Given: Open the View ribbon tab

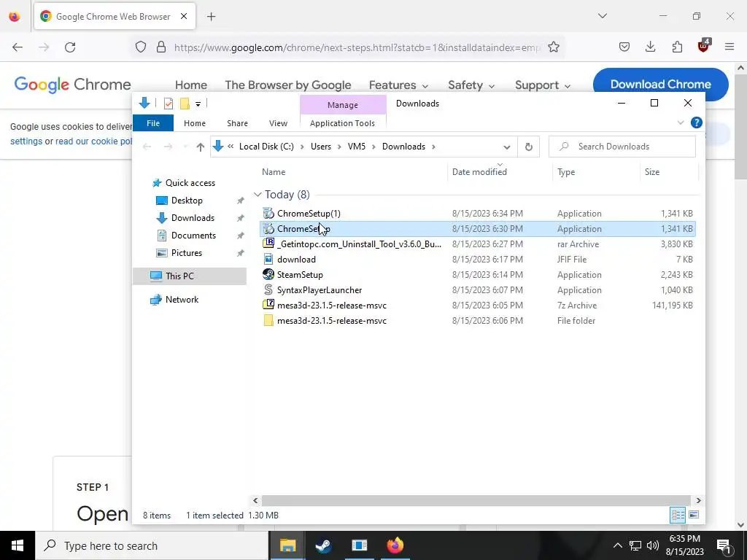Looking at the screenshot, I should pyautogui.click(x=278, y=123).
